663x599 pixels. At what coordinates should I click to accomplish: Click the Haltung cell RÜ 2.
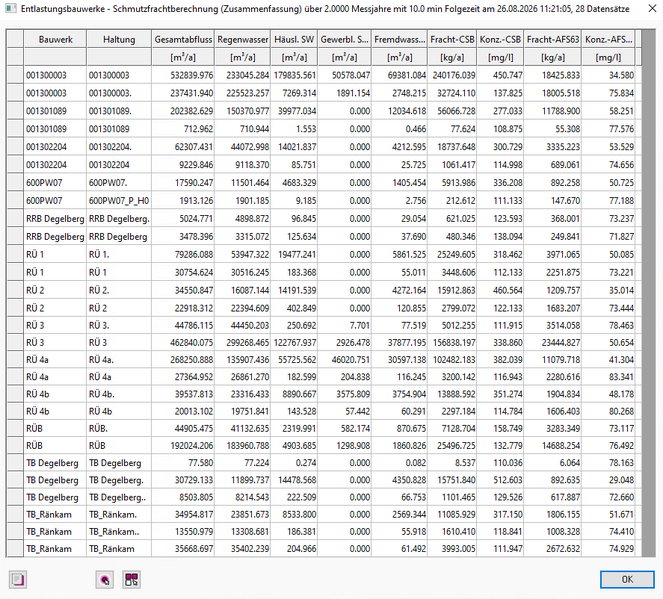pos(119,308)
